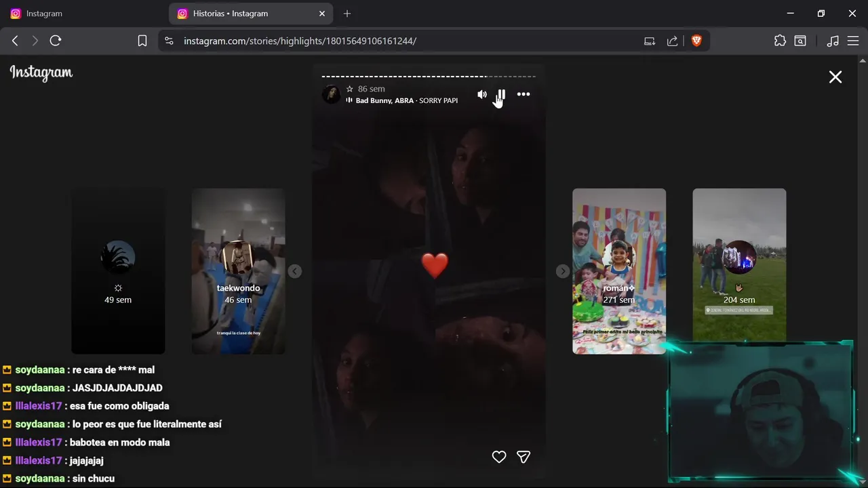Click chat message 'esa fue como obligada'
Screen dimensions: 868x488
click(x=119, y=406)
